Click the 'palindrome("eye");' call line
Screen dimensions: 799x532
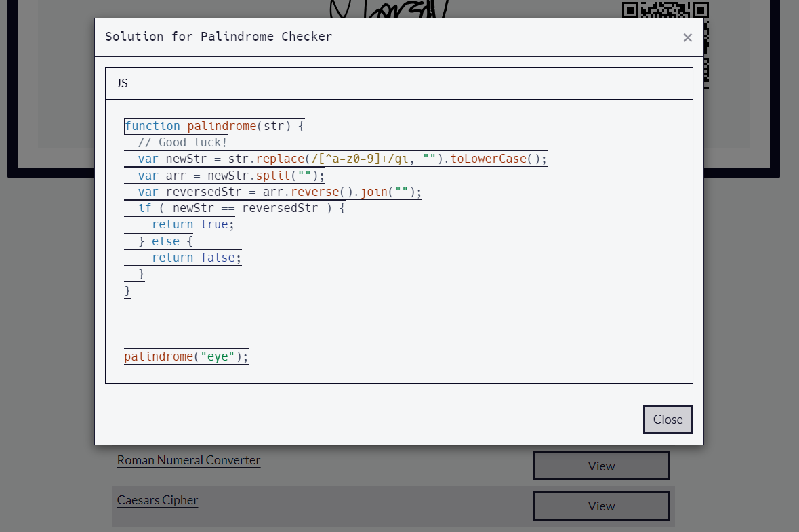click(186, 356)
